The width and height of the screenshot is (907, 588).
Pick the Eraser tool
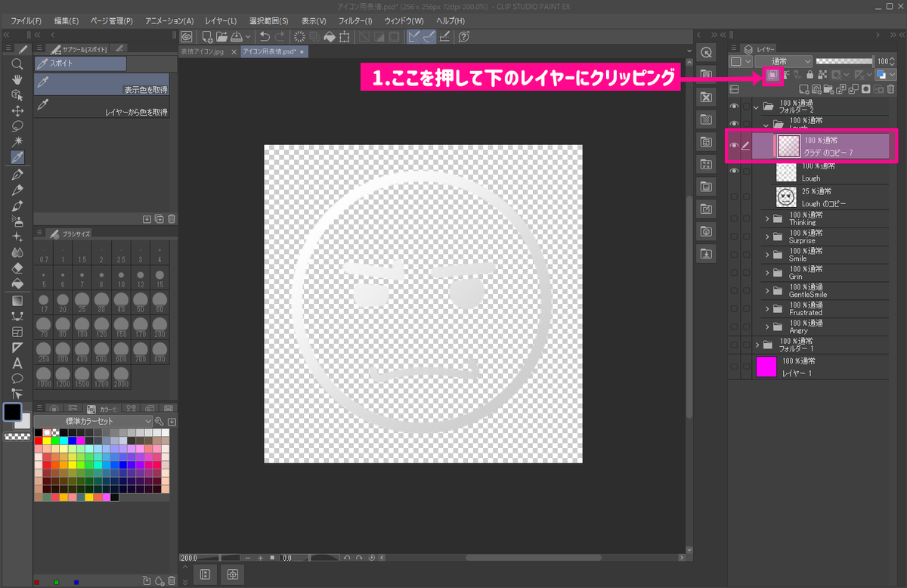pos(17,268)
